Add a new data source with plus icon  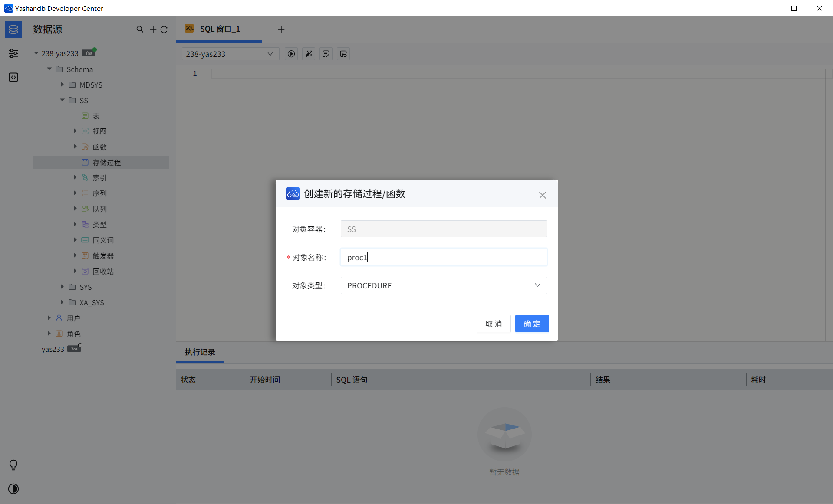[153, 29]
